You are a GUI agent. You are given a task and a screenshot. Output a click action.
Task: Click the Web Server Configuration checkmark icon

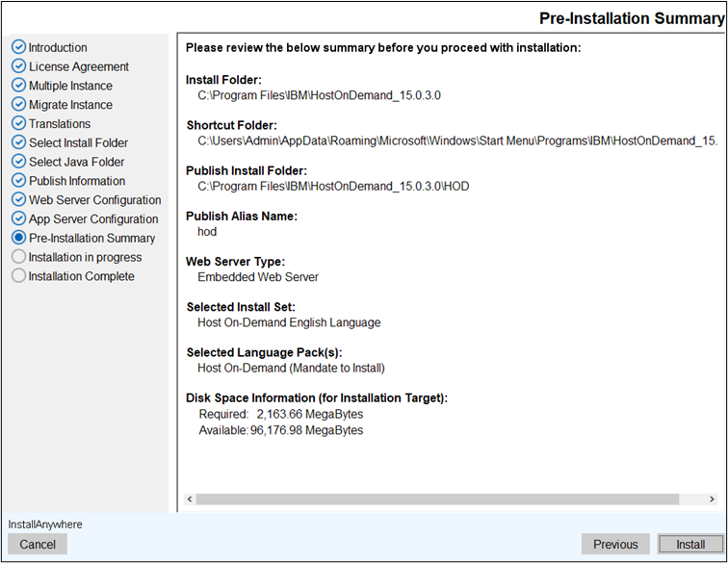18,200
